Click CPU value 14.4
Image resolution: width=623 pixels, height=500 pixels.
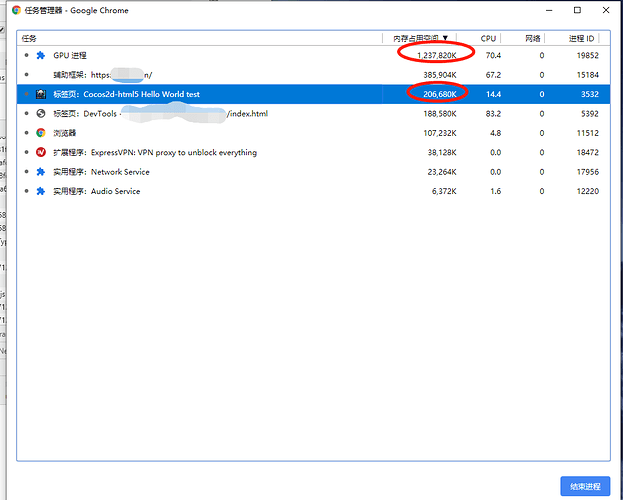(x=493, y=94)
